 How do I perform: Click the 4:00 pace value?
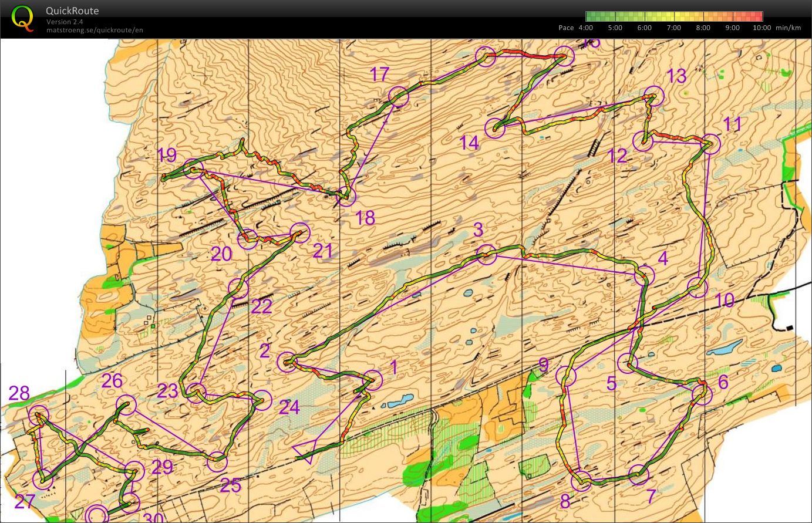click(x=586, y=28)
